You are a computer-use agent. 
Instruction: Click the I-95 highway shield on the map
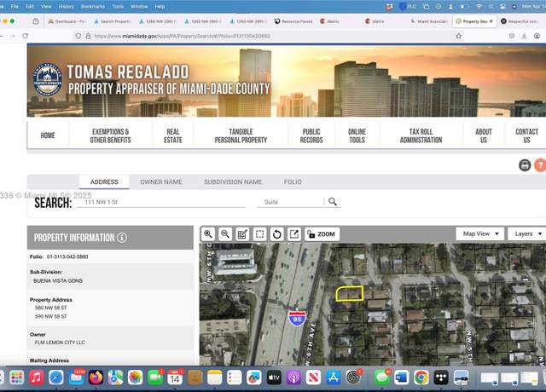(297, 319)
